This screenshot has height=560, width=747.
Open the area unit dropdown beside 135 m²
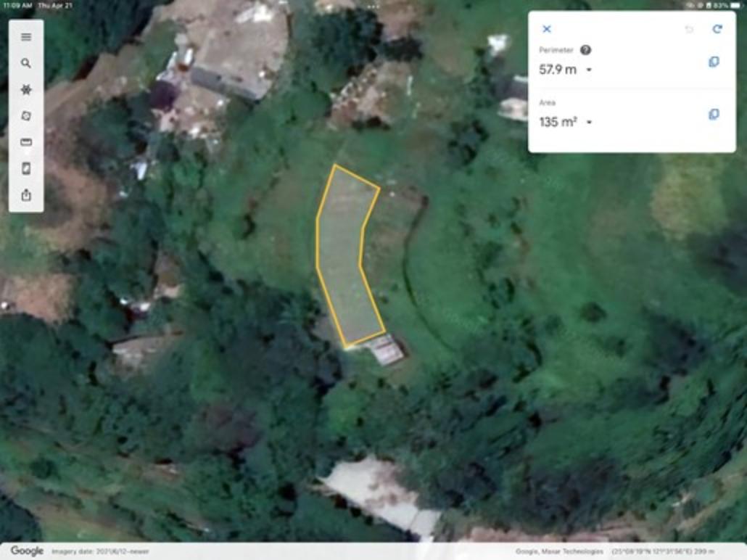590,123
